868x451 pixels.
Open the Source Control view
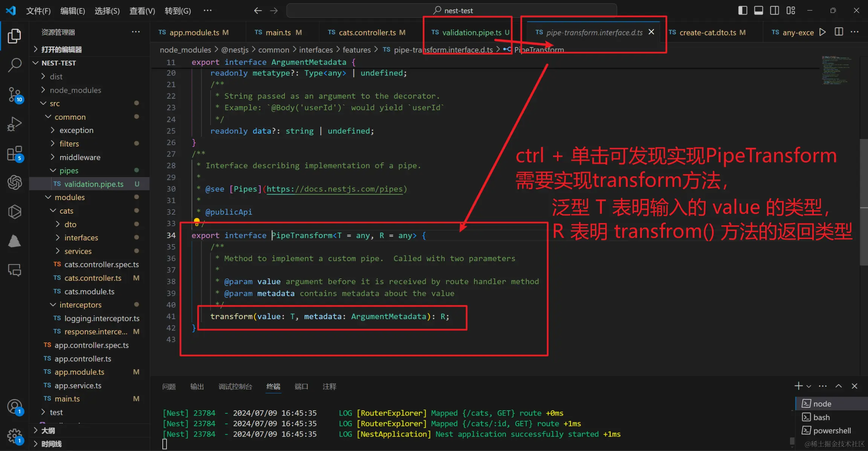click(x=15, y=95)
